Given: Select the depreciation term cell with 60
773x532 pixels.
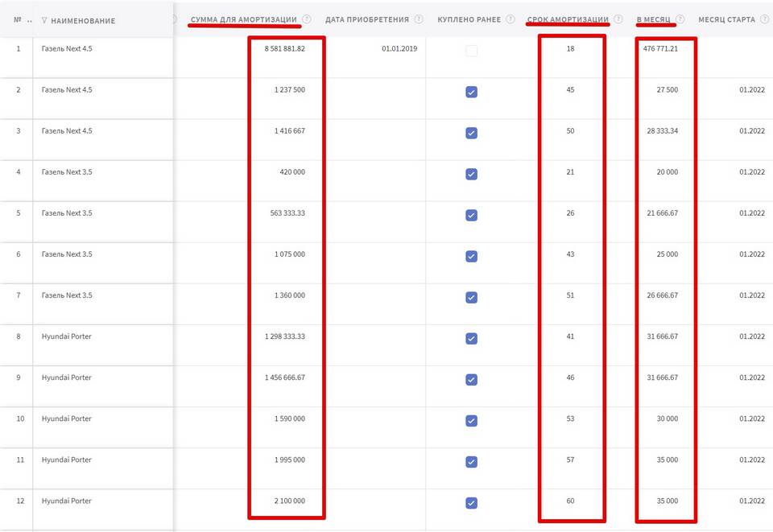Looking at the screenshot, I should click(x=570, y=501).
